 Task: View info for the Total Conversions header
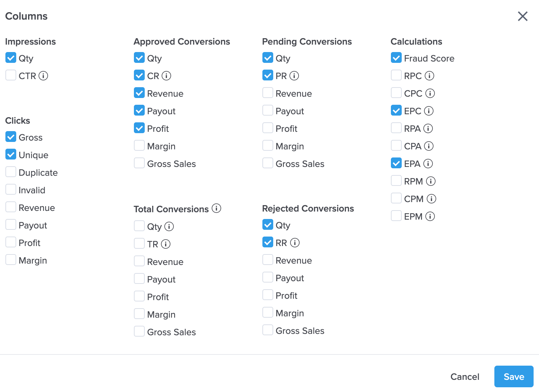(x=217, y=209)
